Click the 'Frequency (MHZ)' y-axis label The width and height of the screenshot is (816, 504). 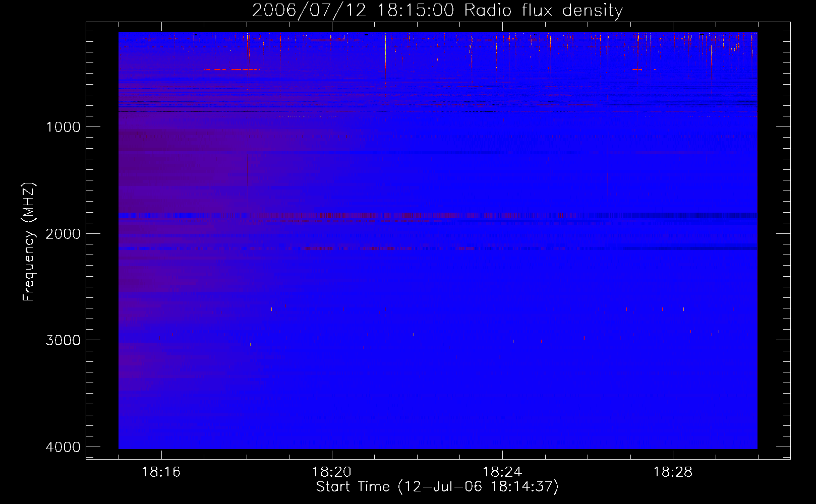[29, 242]
